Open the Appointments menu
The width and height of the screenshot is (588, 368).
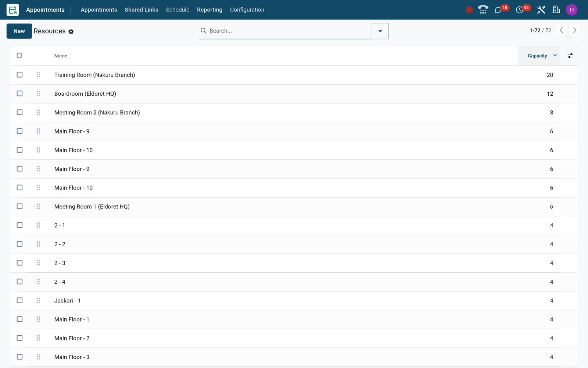click(x=99, y=10)
